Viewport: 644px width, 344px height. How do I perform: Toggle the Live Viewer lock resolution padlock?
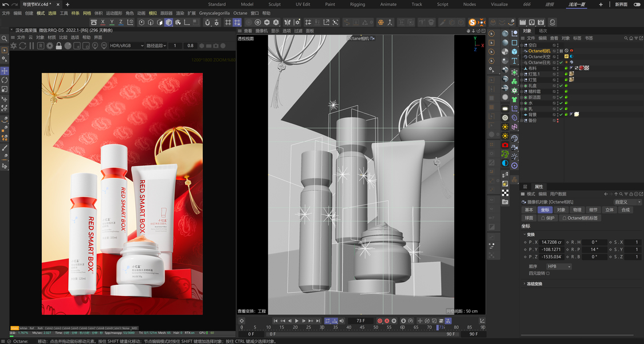[59, 46]
